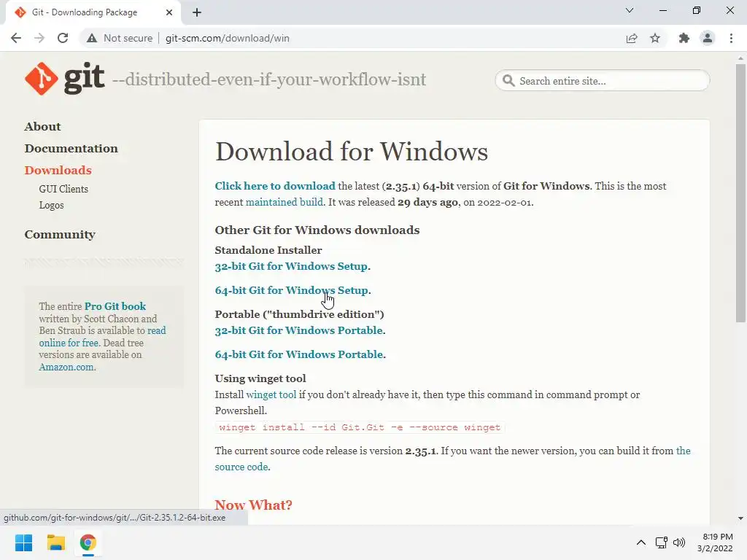This screenshot has height=560, width=747.
Task: Open the volume speaker icon
Action: click(679, 542)
